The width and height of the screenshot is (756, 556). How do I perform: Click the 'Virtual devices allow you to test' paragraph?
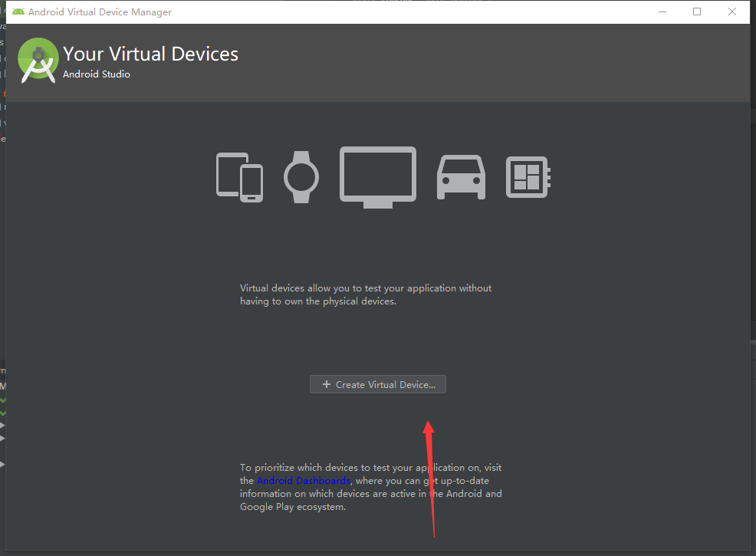point(366,294)
